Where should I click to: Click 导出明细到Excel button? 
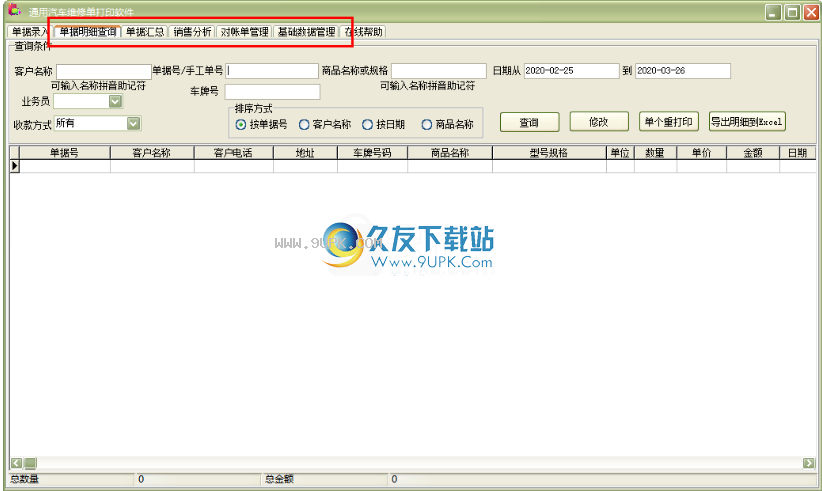pyautogui.click(x=747, y=122)
